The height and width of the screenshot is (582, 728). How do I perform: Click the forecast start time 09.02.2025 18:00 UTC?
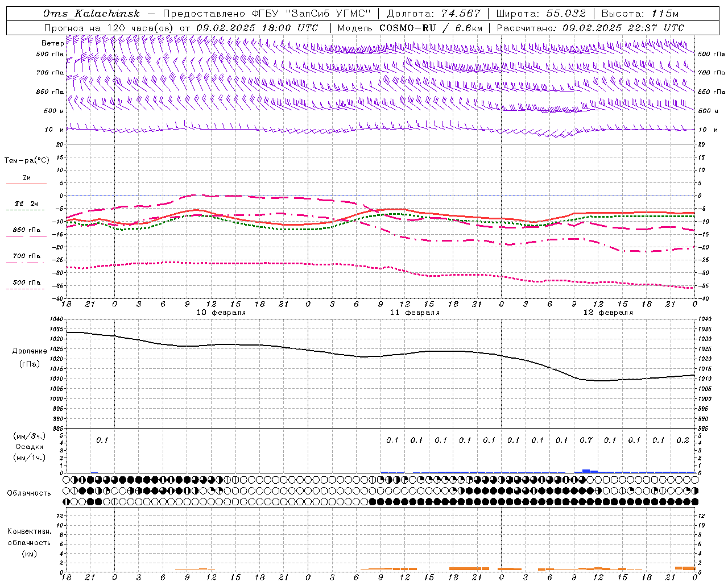(x=257, y=28)
